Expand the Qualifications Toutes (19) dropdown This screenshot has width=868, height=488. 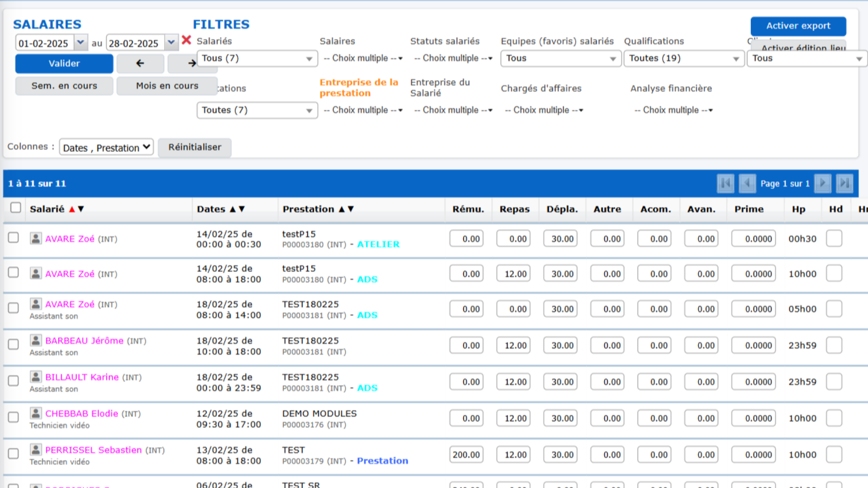684,58
